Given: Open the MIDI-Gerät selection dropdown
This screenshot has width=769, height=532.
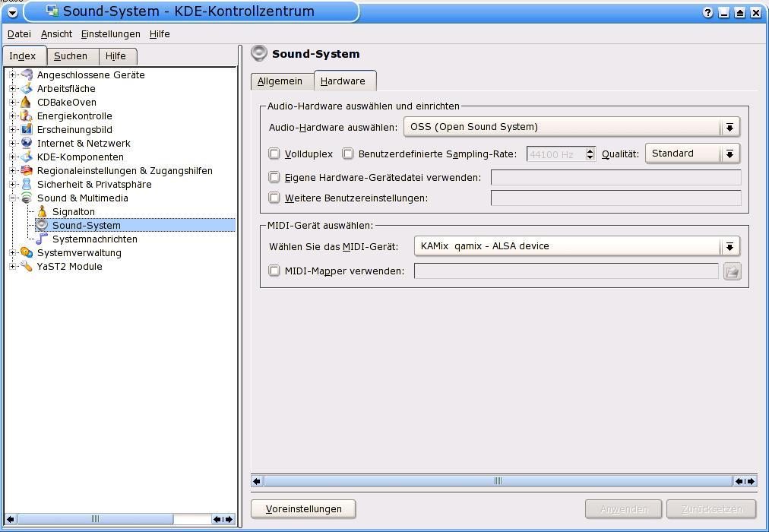Looking at the screenshot, I should tap(577, 246).
